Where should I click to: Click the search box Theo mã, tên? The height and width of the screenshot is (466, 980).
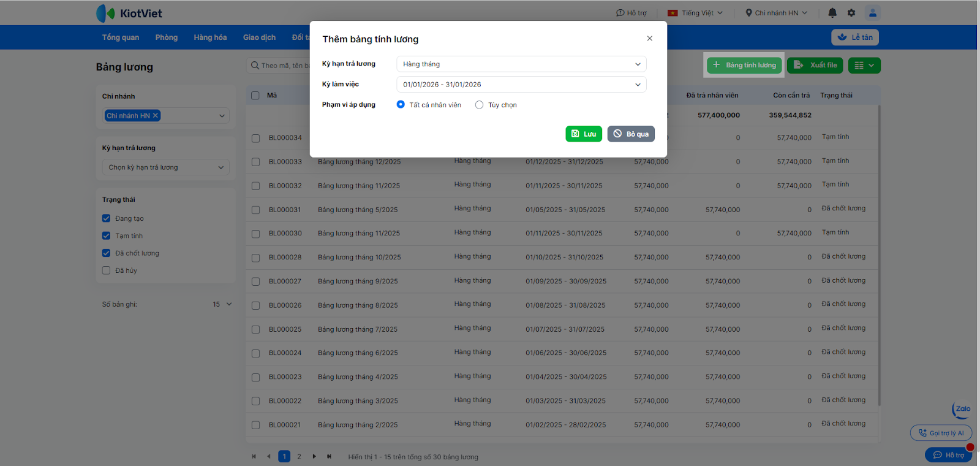tap(285, 66)
